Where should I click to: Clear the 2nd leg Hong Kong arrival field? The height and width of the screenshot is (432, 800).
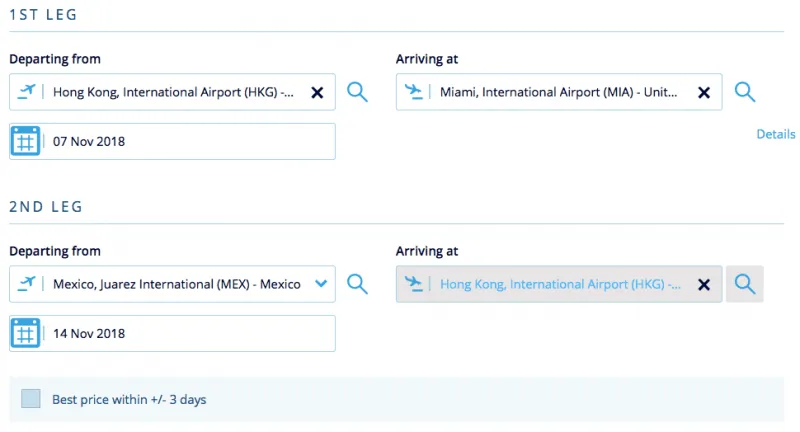pos(704,285)
